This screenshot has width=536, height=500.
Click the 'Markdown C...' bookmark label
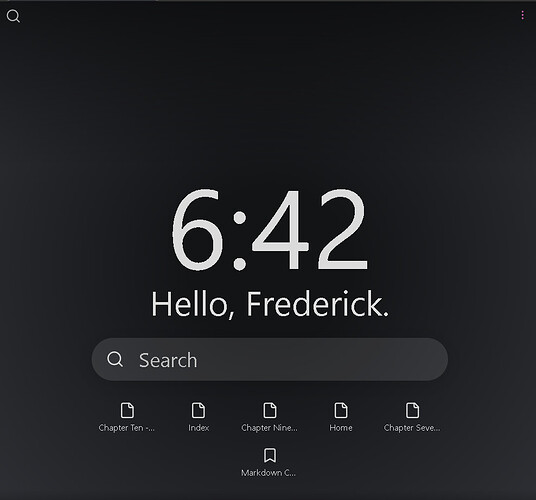[269, 473]
